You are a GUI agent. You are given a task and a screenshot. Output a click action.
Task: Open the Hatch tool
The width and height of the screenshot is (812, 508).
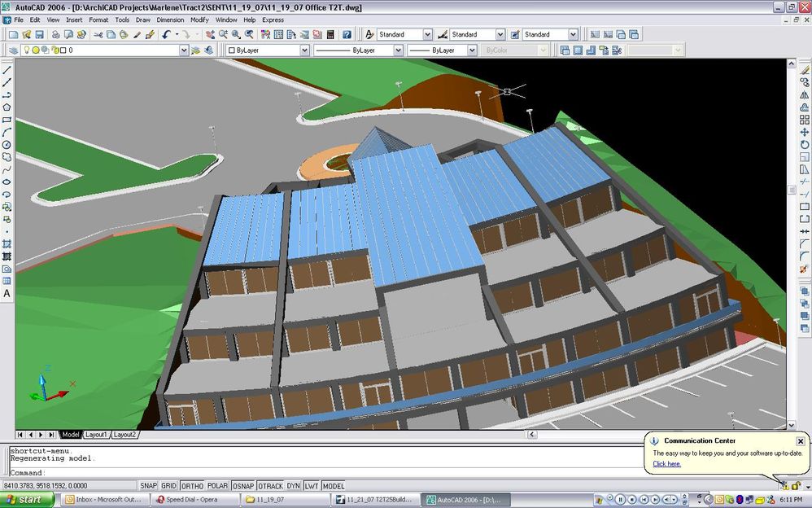coord(7,242)
